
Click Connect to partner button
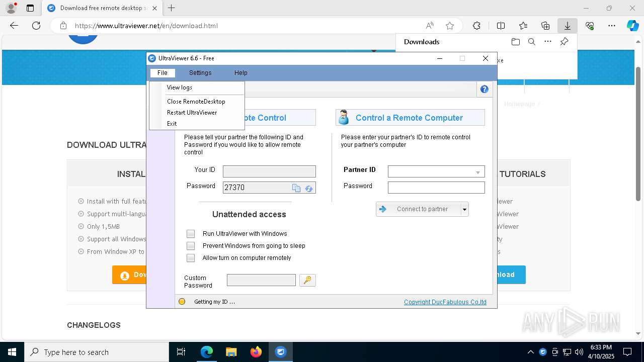coord(419,209)
